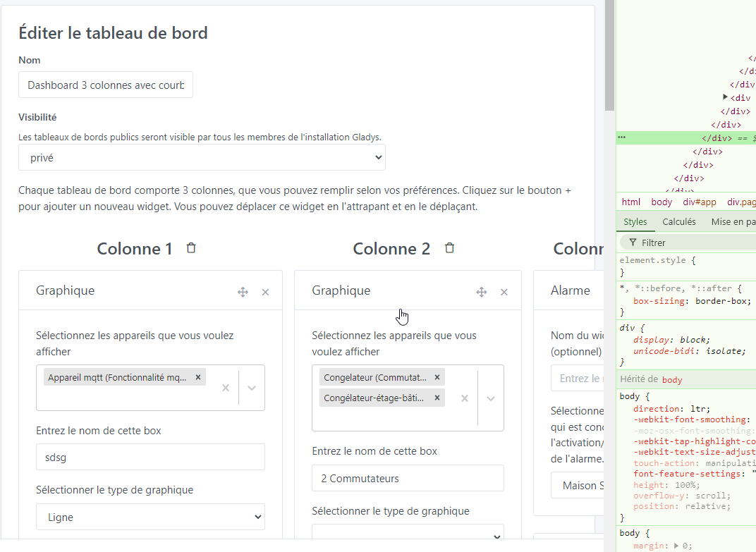
Task: Open device dropdown chevron in Colonne 2
Action: click(491, 398)
